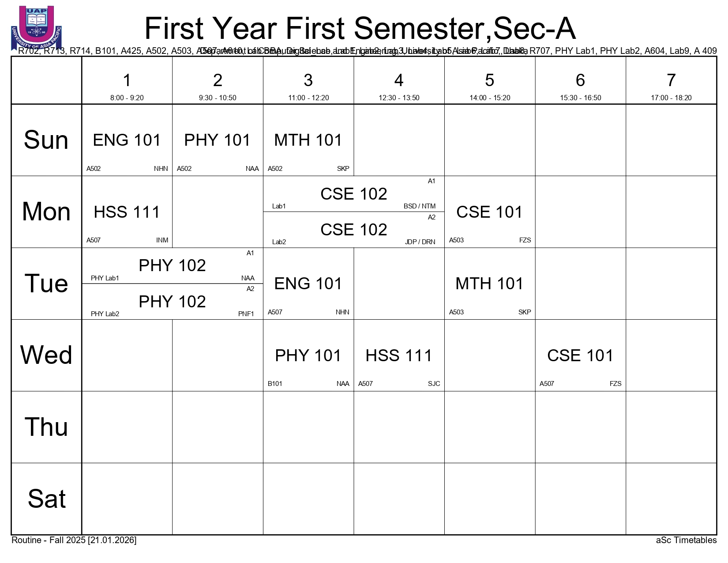Screen dimensions: 728x563
Task: Click the CSE 102 entry in Lab1
Action: pyautogui.click(x=353, y=194)
